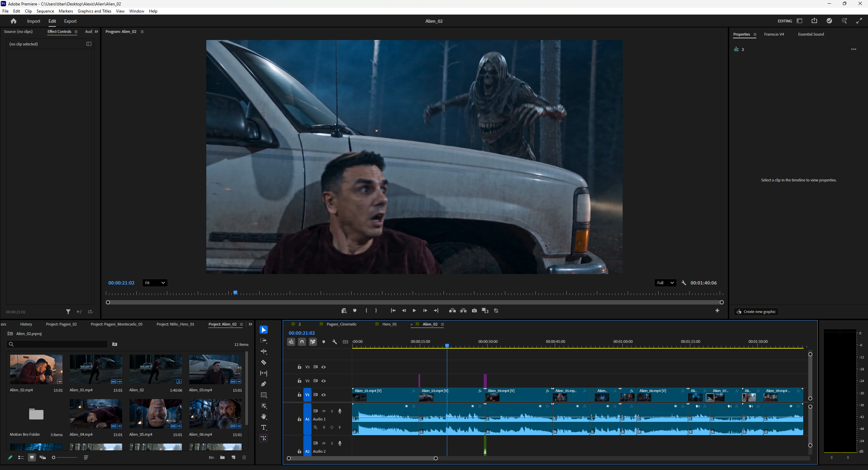
Task: Open the three-dot menu in Properties
Action: click(854, 49)
